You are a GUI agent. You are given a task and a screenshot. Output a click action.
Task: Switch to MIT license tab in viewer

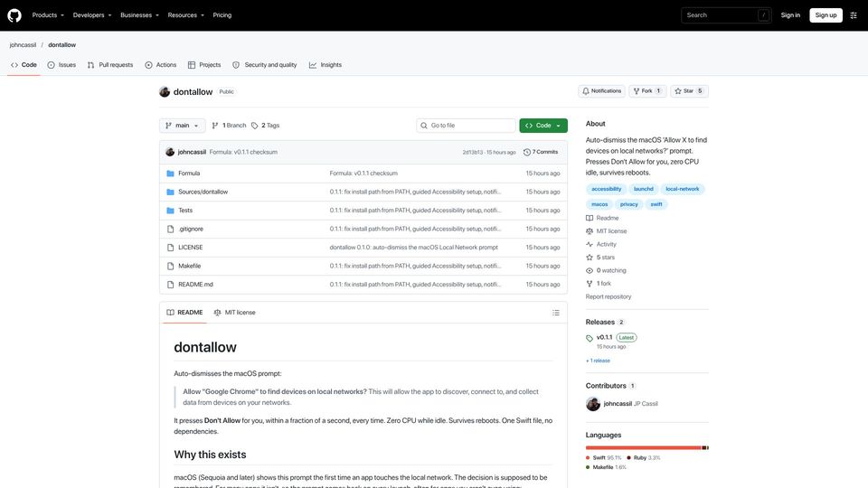point(234,313)
